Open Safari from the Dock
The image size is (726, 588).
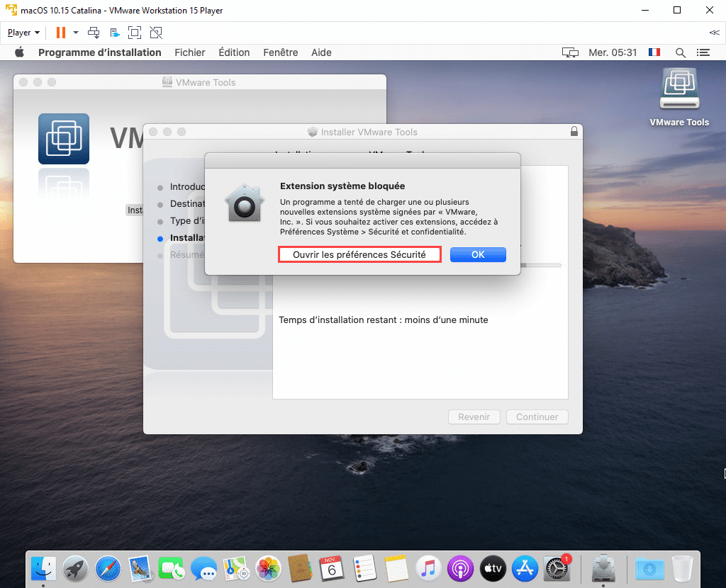click(108, 567)
